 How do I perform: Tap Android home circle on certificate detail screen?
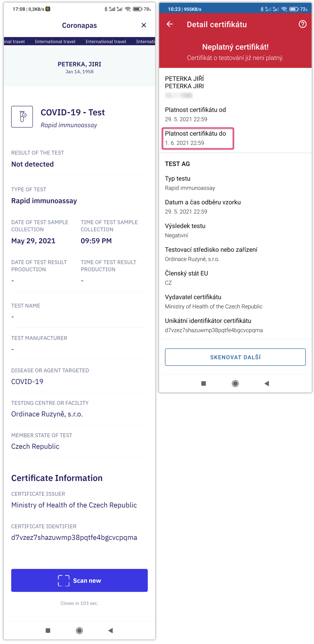[235, 383]
